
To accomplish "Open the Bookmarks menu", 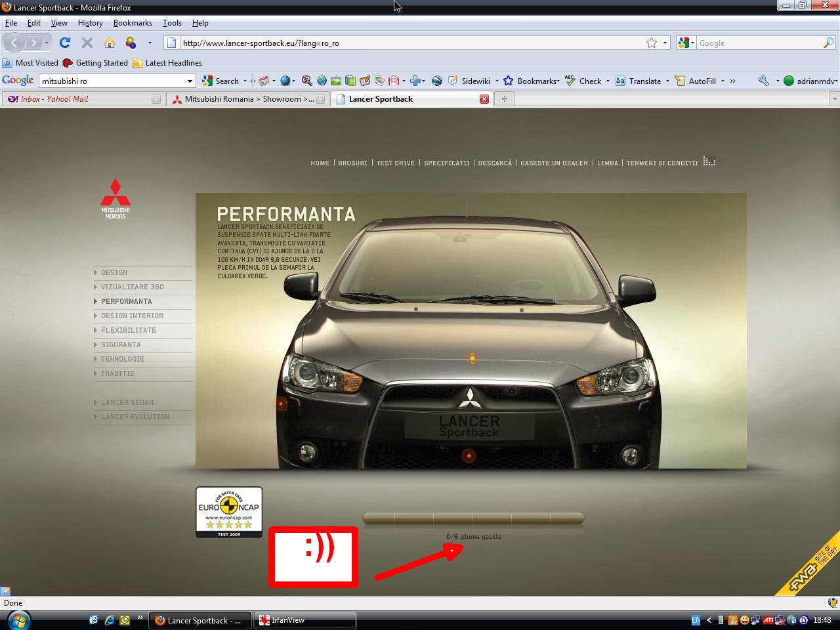I will [133, 23].
